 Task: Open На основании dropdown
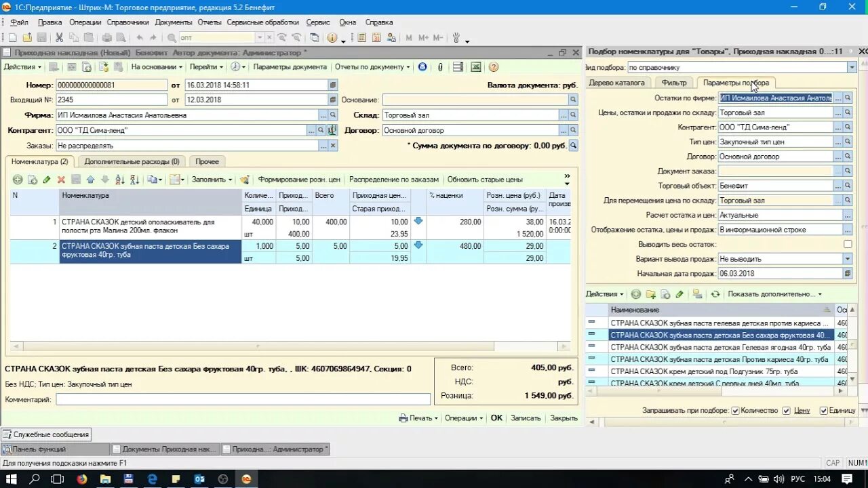coord(157,66)
